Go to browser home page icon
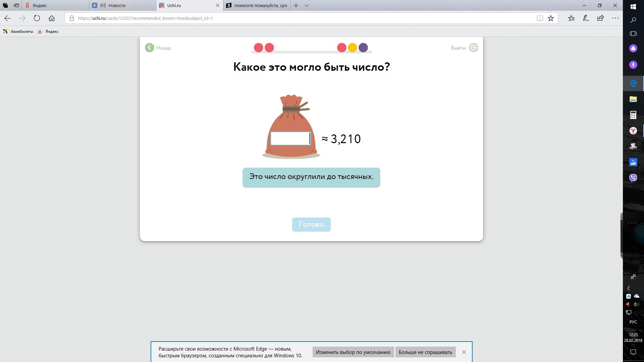Screen dimensions: 644x362 click(x=52, y=18)
